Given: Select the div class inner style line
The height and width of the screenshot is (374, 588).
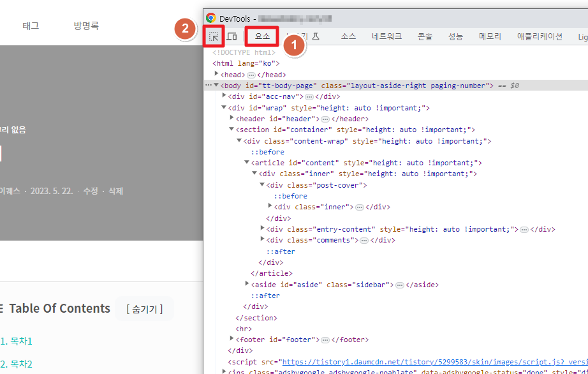Looking at the screenshot, I should (367, 174).
